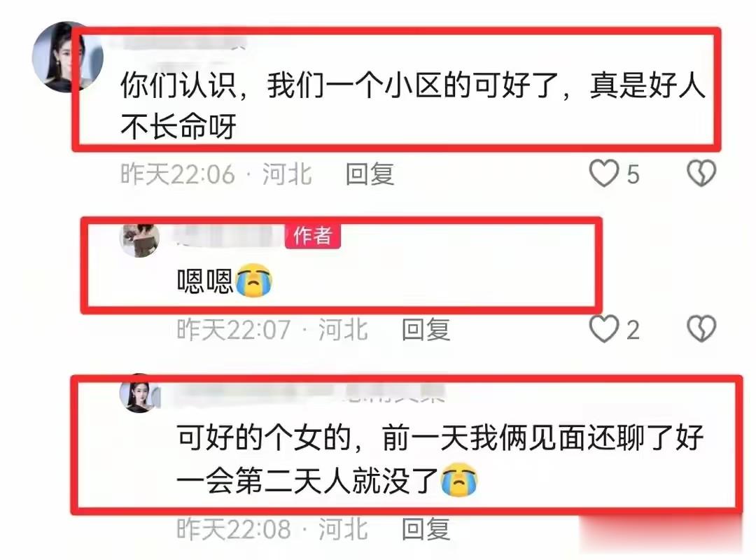
Task: Open the author's small avatar
Action: pos(140,239)
